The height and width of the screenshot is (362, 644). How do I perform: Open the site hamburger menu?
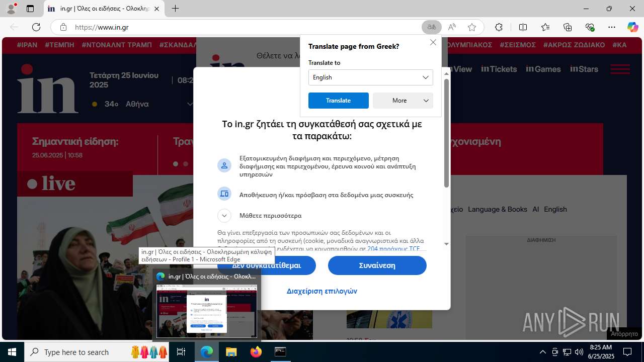(x=620, y=69)
